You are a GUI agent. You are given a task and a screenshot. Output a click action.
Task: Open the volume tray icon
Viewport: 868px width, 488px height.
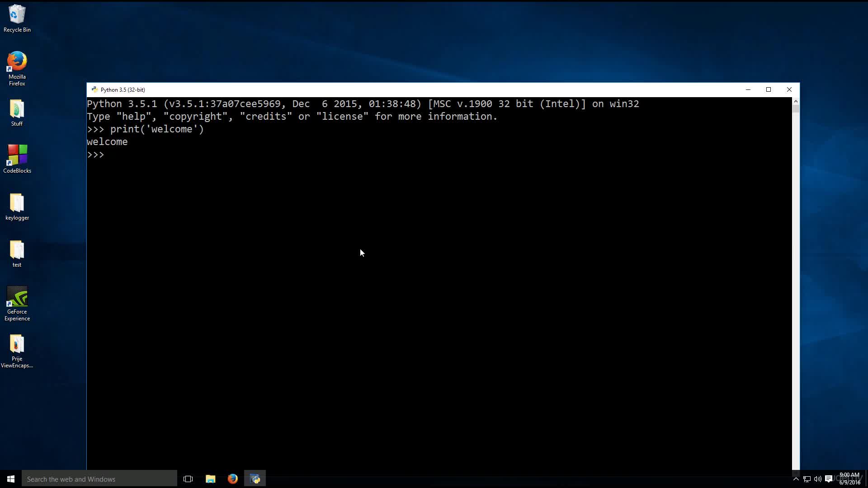(818, 479)
